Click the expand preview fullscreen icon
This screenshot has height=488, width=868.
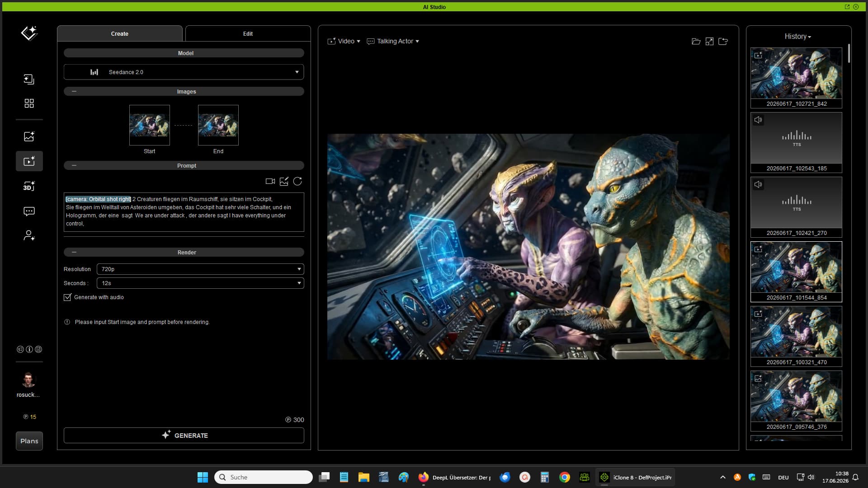[x=709, y=42]
